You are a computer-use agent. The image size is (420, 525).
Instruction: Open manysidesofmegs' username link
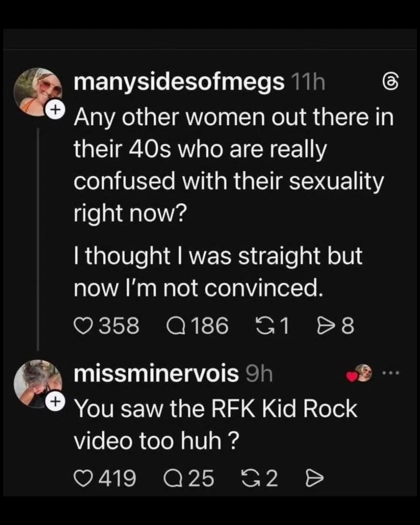coord(178,82)
